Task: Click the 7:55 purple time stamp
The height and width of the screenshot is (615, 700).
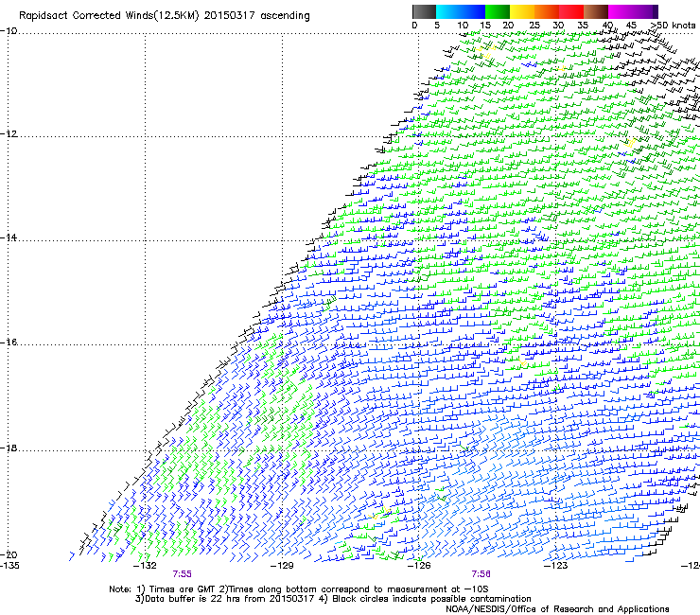Action: 183,574
